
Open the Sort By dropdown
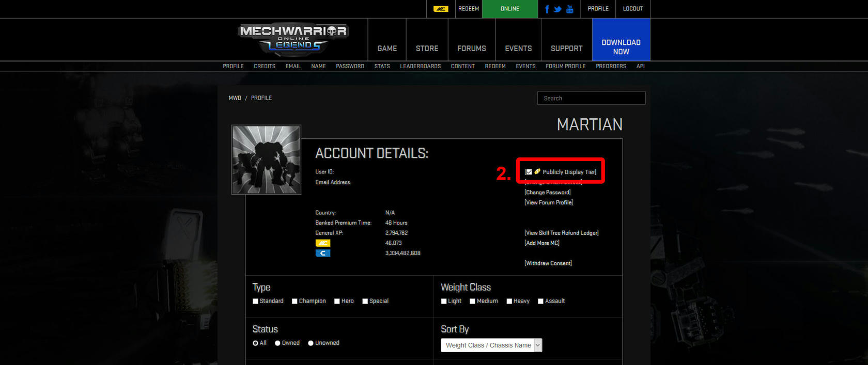coord(491,345)
